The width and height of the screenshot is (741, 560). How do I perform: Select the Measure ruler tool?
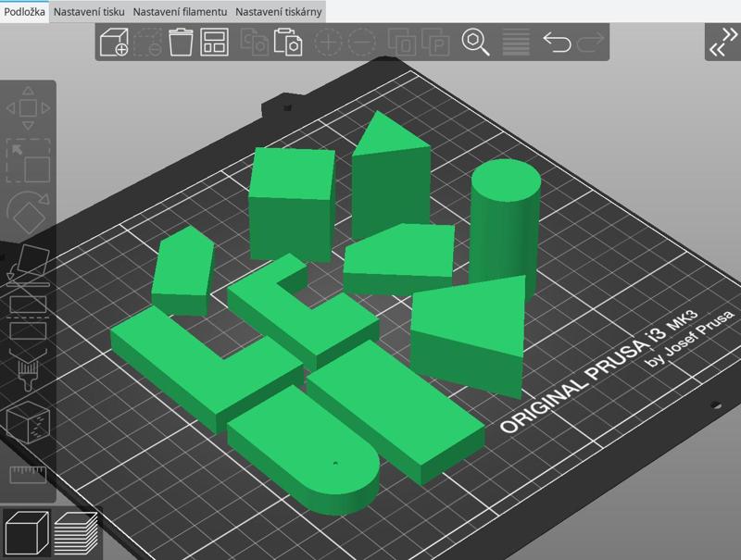[28, 475]
